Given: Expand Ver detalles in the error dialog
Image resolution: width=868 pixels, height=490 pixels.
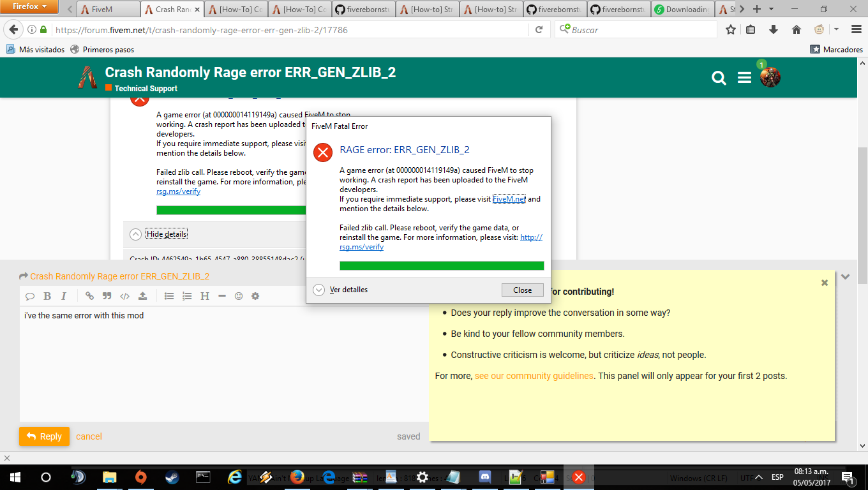Looking at the screenshot, I should pos(341,290).
